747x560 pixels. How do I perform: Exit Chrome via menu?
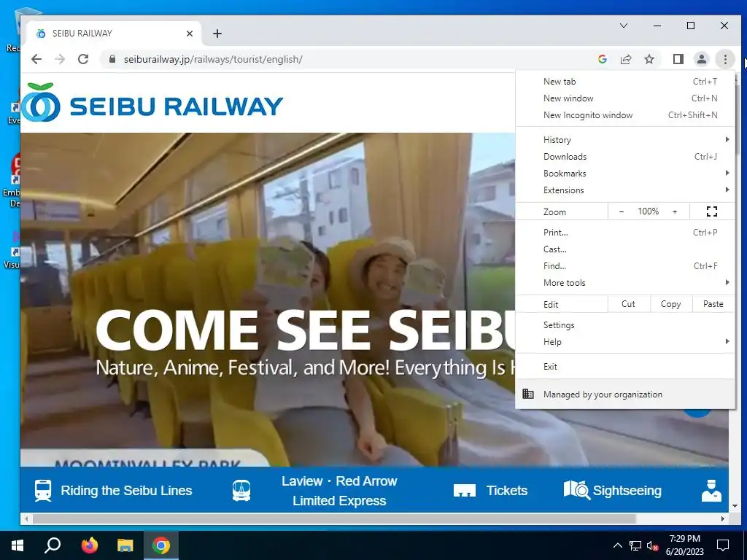point(625,366)
